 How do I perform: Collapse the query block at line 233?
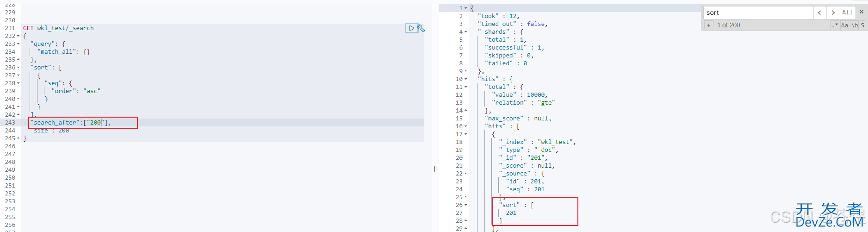[x=18, y=44]
